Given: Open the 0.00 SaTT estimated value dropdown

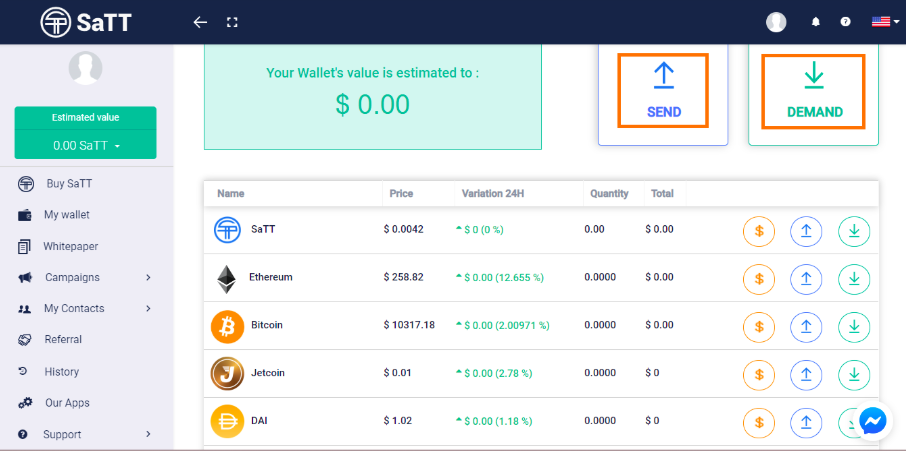Looking at the screenshot, I should [x=86, y=146].
